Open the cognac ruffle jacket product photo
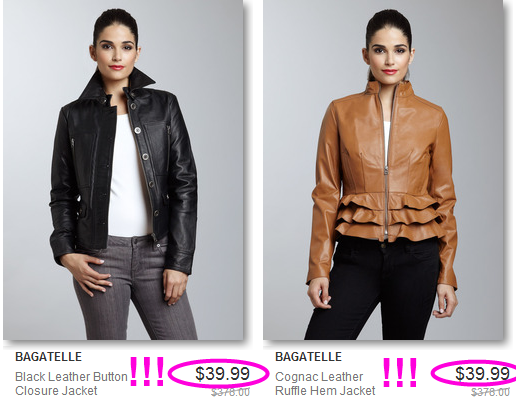Image resolution: width=516 pixels, height=406 pixels. 383,170
